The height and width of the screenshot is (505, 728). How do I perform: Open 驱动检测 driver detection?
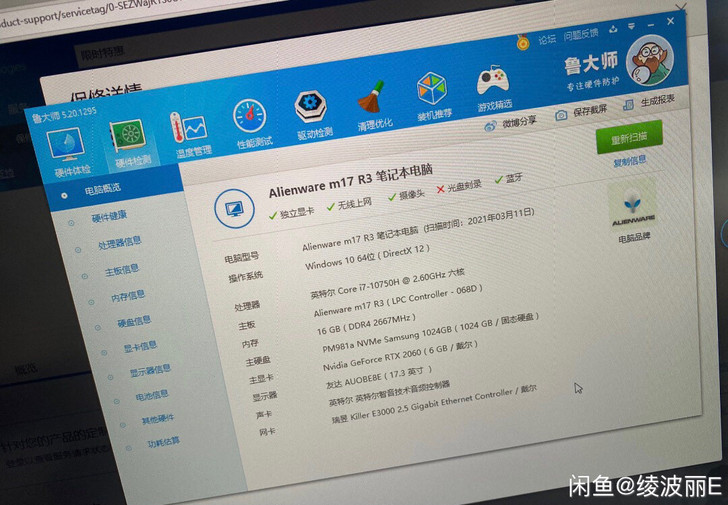point(312,115)
